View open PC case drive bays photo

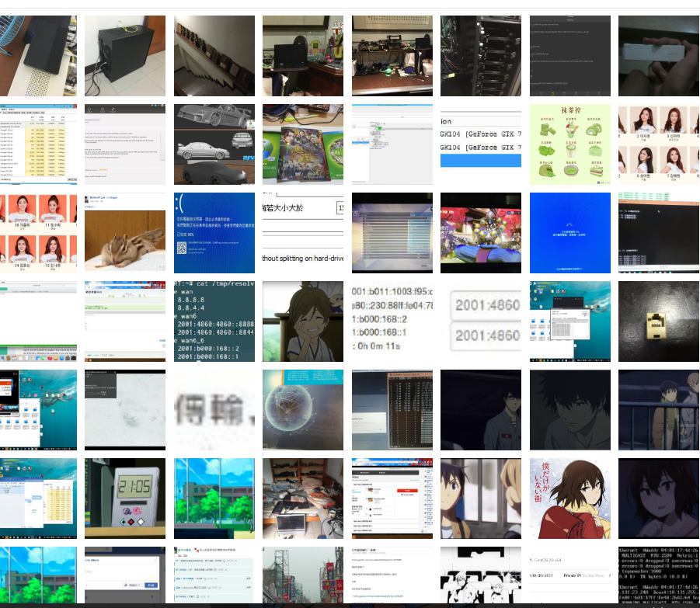pyautogui.click(x=481, y=56)
